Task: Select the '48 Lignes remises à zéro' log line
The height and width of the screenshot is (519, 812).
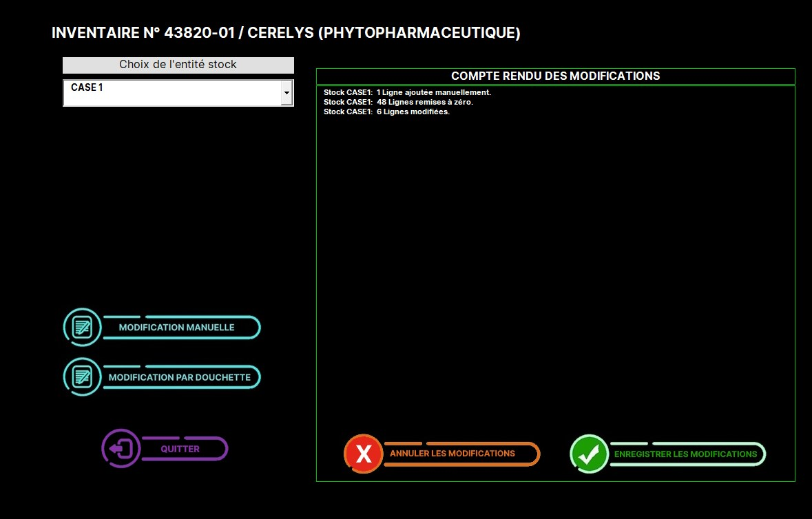Action: click(399, 102)
